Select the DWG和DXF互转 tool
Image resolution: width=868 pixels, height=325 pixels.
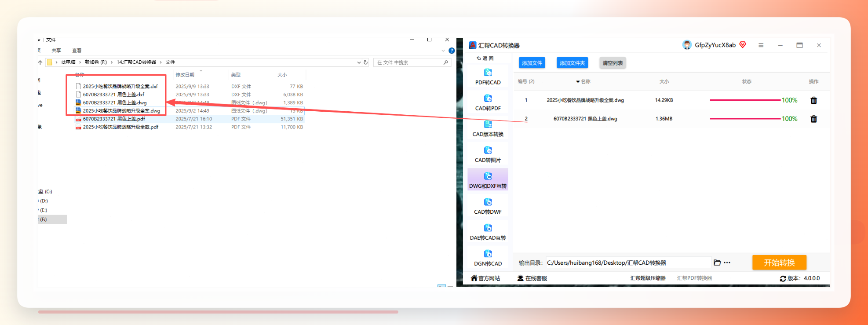(488, 180)
